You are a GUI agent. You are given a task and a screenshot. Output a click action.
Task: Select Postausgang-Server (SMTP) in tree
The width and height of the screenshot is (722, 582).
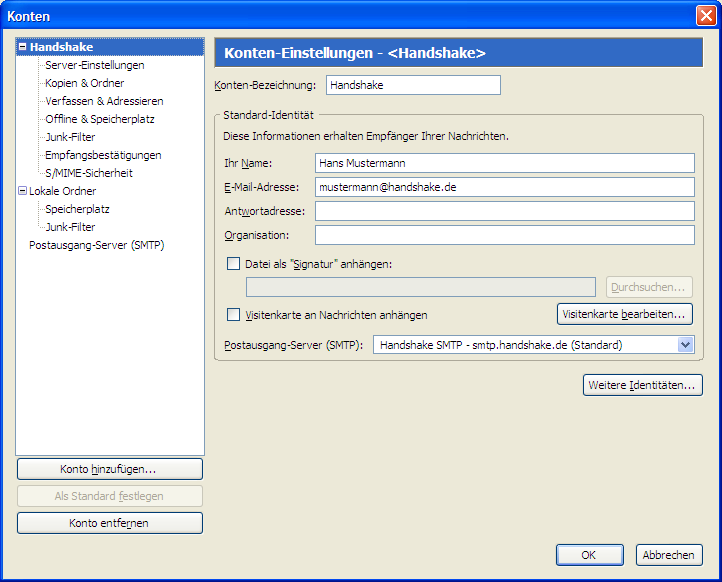pos(96,244)
